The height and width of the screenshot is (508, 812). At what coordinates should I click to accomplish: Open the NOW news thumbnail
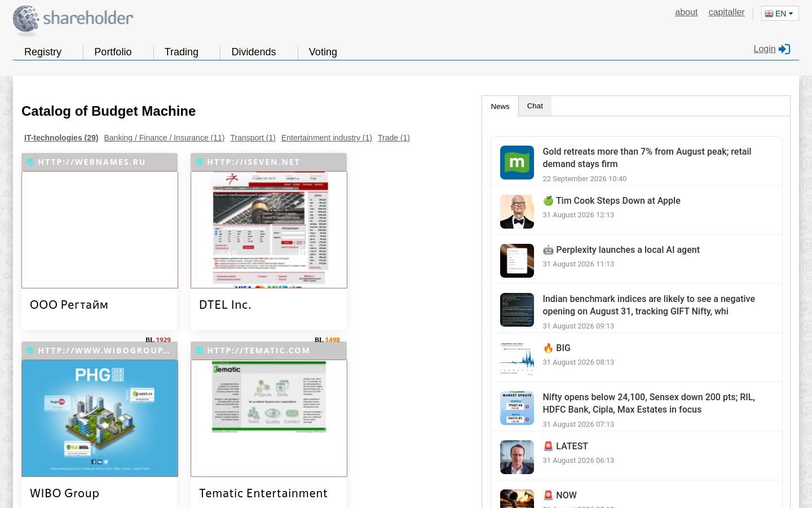coord(517,499)
